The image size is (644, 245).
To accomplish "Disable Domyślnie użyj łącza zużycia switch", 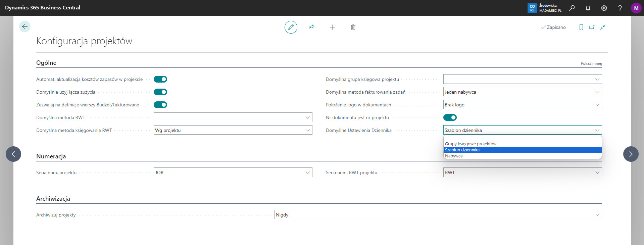I will 160,92.
